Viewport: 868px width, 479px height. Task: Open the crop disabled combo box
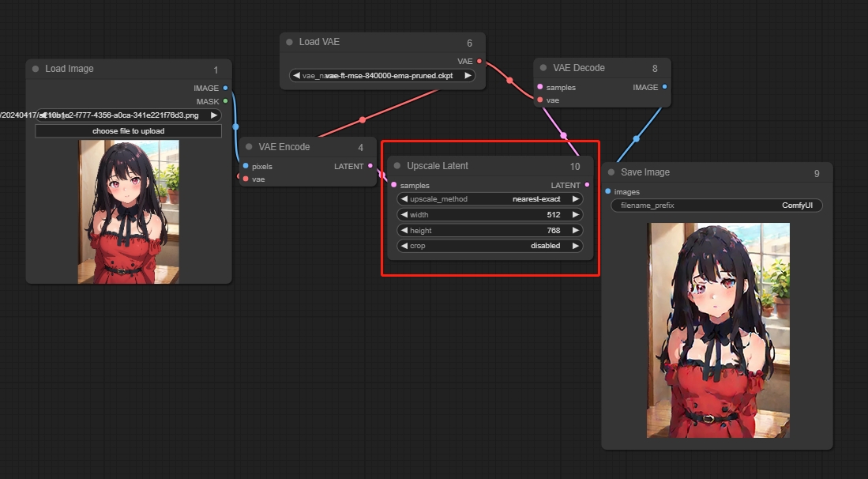coord(490,246)
